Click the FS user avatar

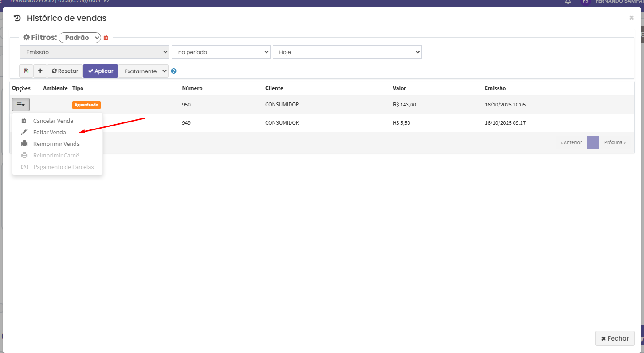point(585,2)
